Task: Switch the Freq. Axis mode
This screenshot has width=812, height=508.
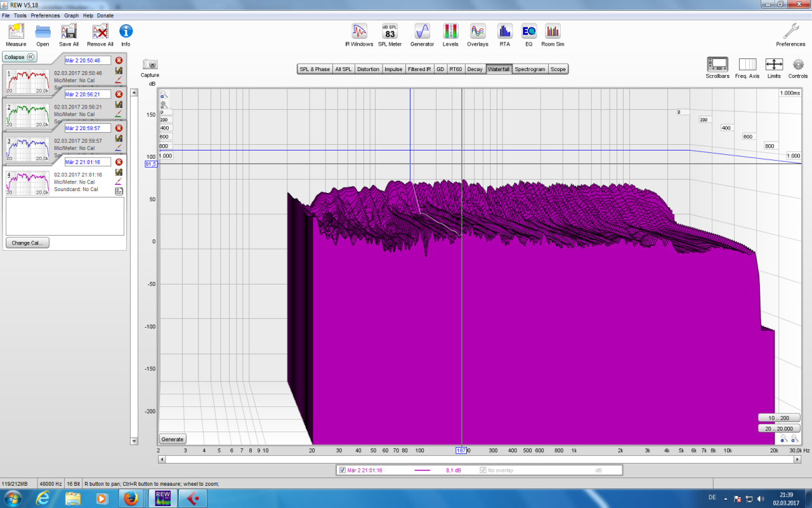Action: coord(747,64)
